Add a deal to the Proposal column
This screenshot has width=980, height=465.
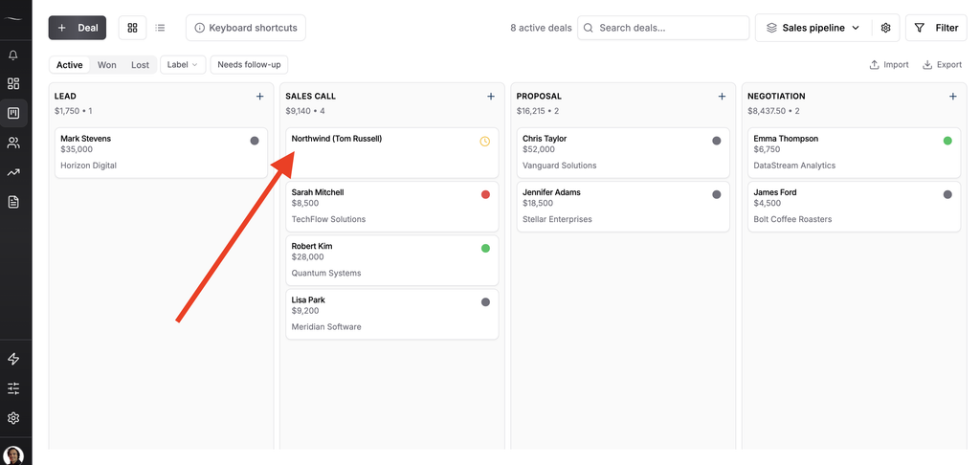point(722,97)
